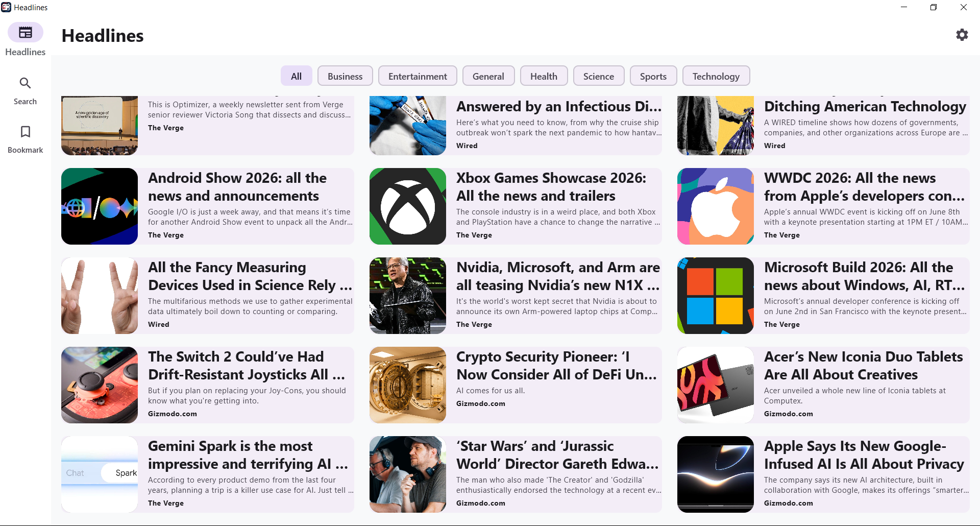980x526 pixels.
Task: Open 'Android Show 2026' headline
Action: point(237,187)
